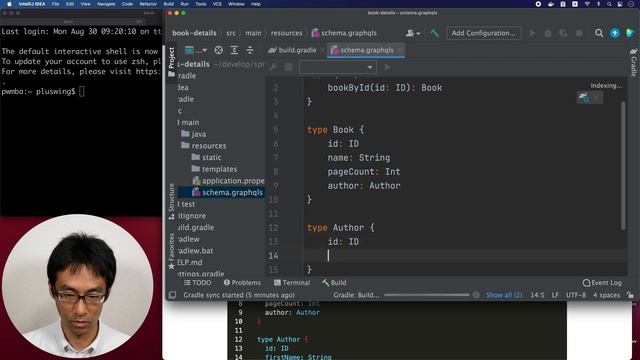
Task: Click the Spotlight search icon in menu bar
Action: [x=609, y=4]
